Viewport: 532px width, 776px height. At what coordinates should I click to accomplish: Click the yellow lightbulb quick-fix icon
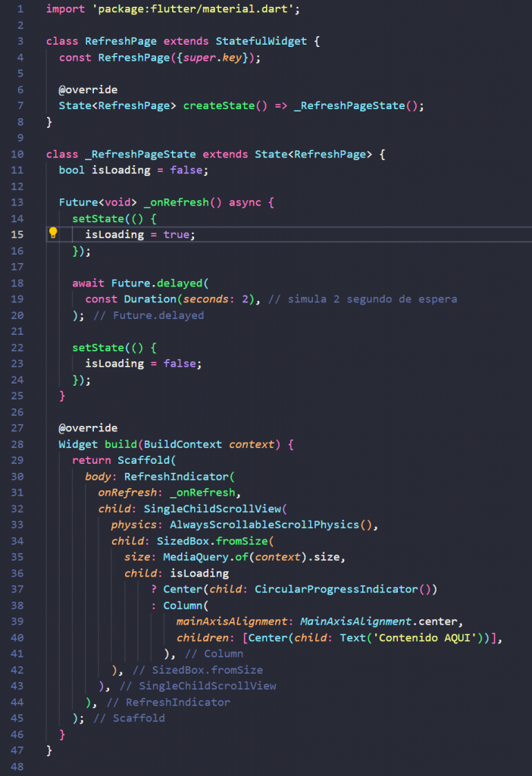[54, 233]
